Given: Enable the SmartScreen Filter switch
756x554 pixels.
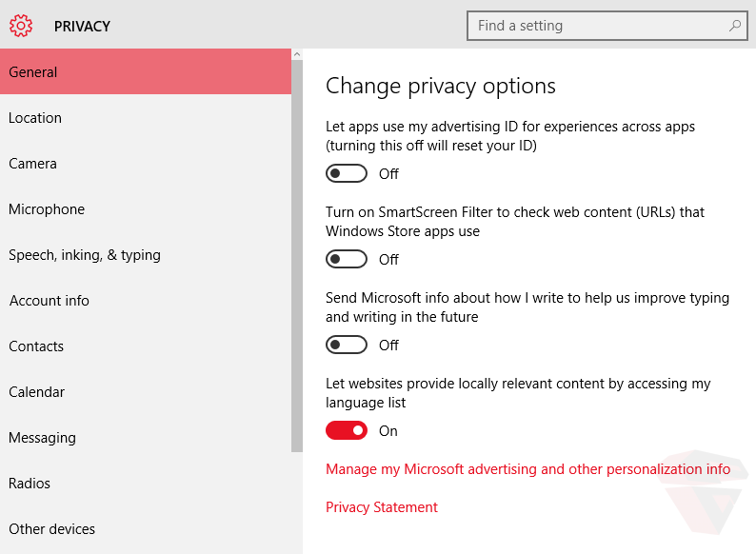Looking at the screenshot, I should point(347,260).
